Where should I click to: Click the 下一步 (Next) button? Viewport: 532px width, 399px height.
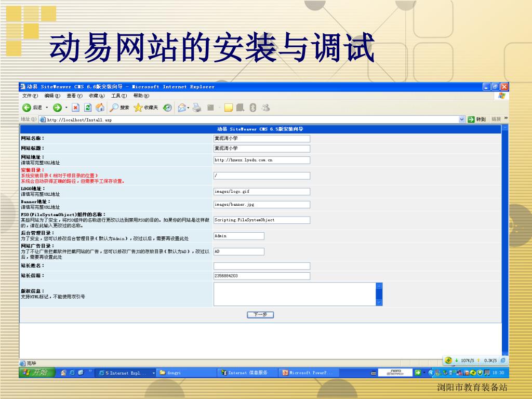coord(260,314)
